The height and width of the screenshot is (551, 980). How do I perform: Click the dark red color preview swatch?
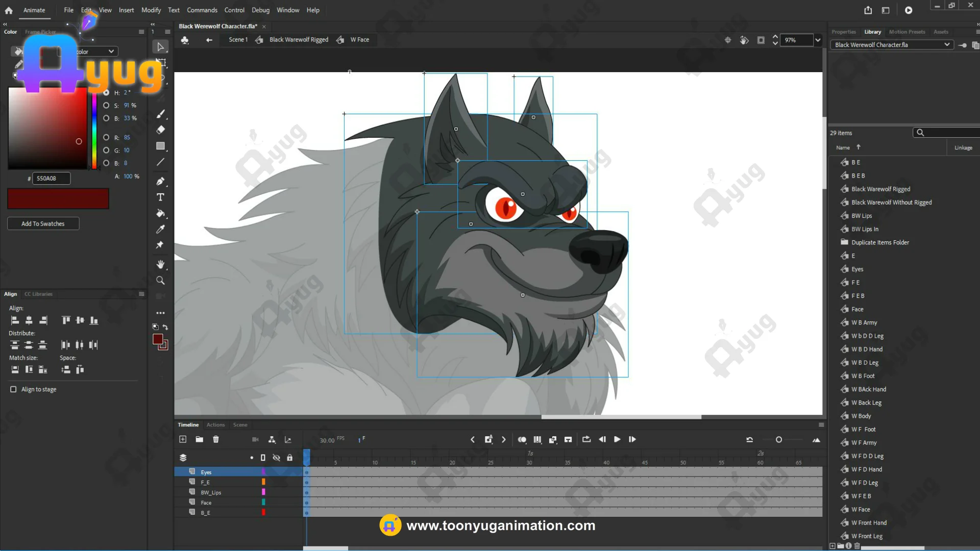[58, 198]
